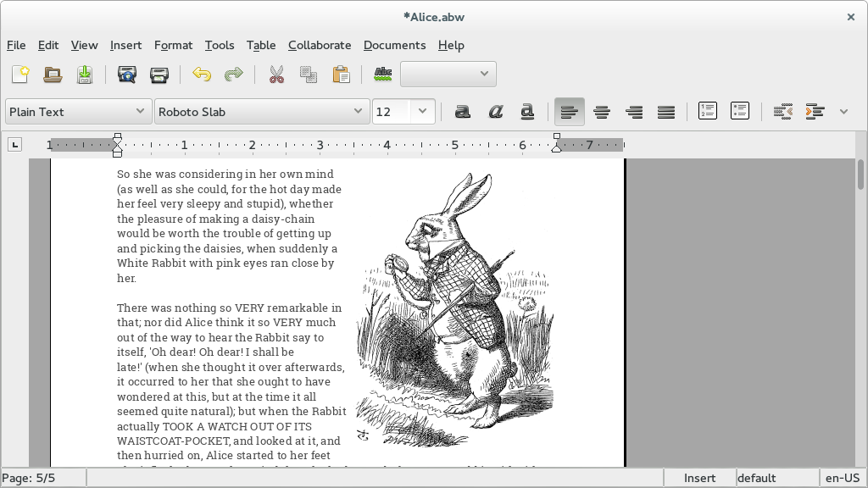Expand the Plain Text style dropdown

point(79,112)
